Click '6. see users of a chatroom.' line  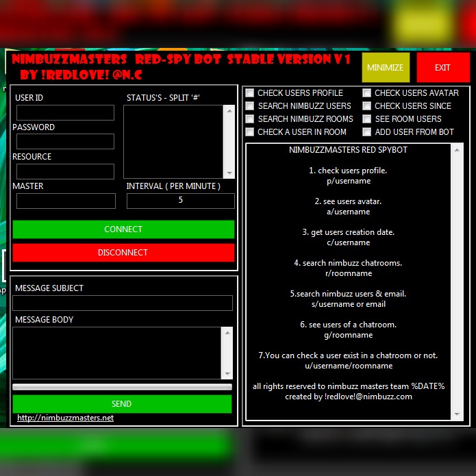click(348, 325)
